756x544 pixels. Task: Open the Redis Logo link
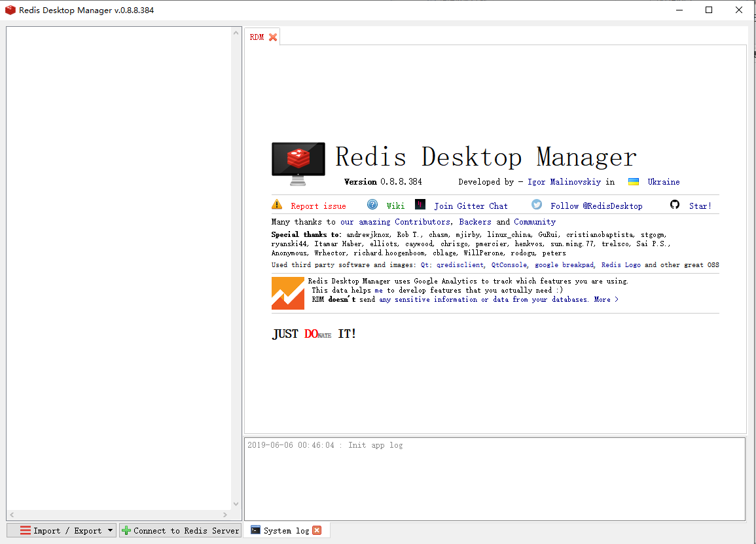(621, 264)
